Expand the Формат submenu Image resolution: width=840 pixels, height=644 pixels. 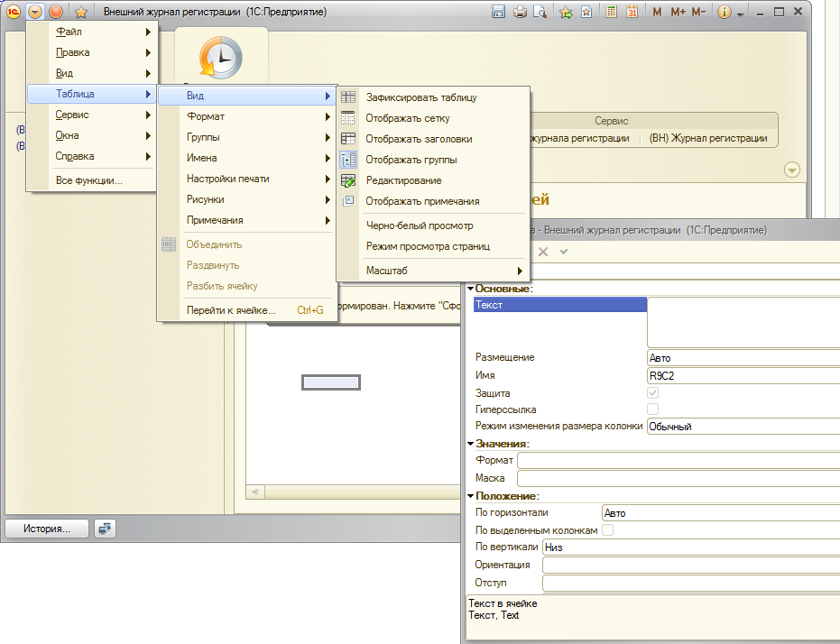(x=247, y=116)
